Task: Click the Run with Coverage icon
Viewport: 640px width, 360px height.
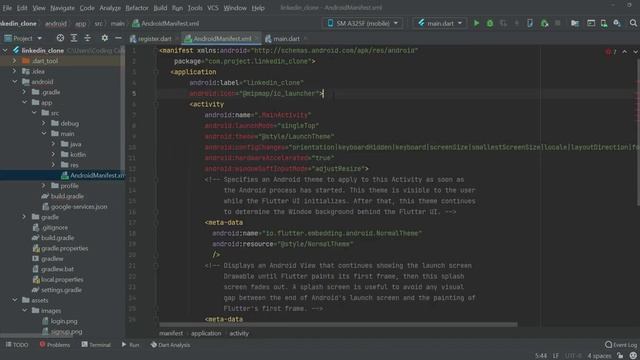Action: pos(503,23)
